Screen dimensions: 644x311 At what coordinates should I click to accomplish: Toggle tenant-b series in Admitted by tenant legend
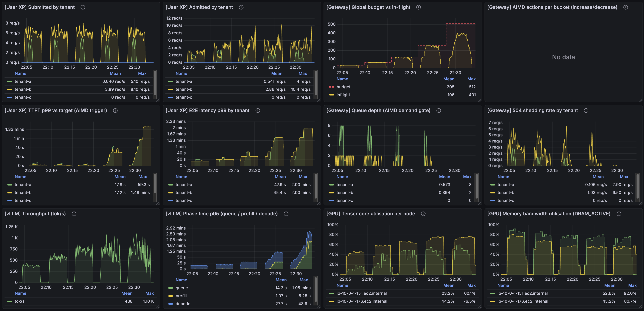[x=184, y=89]
